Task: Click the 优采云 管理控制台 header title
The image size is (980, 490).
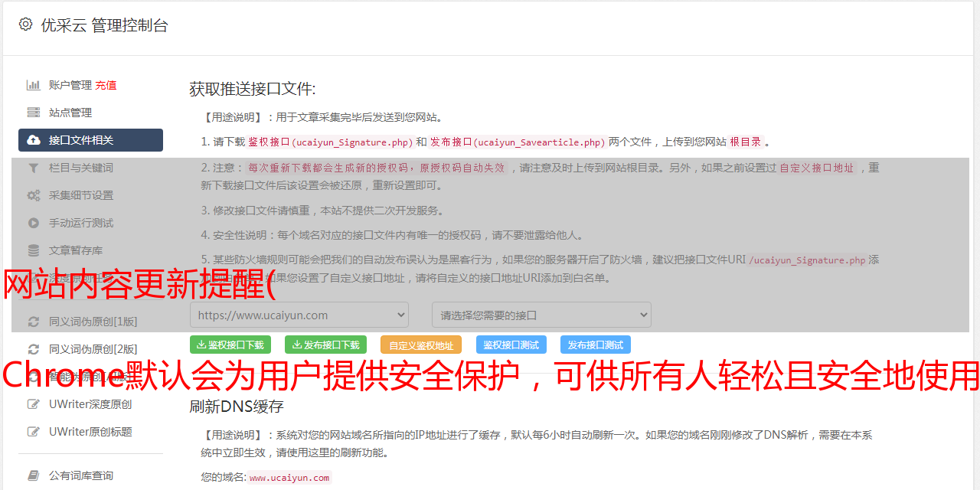Action: coord(104,25)
